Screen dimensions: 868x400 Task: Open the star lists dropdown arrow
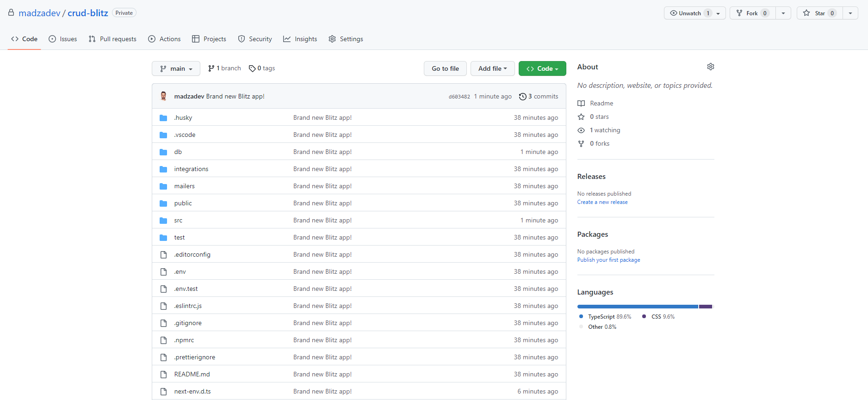[x=850, y=13]
